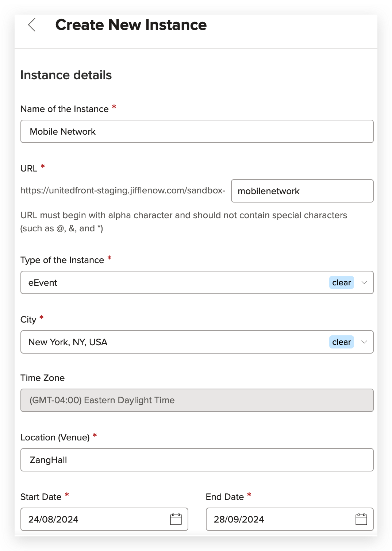
Task: Click the Create New Instance title
Action: pyautogui.click(x=131, y=25)
